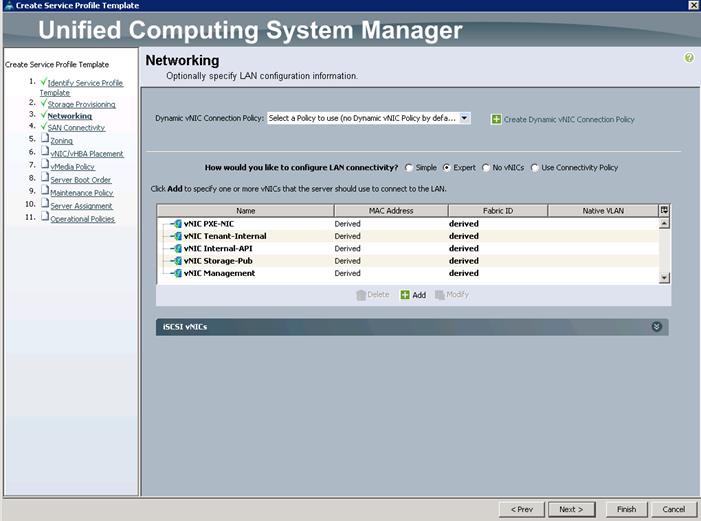Click the green Add plus icon

point(405,295)
